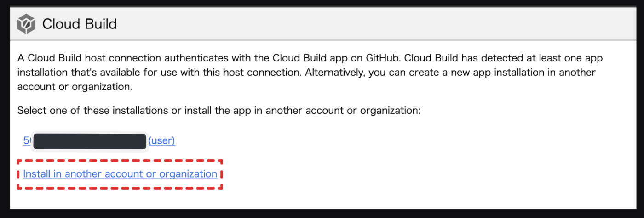Screen dimensions: 644x218
Task: Click the Cloud Build hexagon logo icon
Action: click(26, 24)
